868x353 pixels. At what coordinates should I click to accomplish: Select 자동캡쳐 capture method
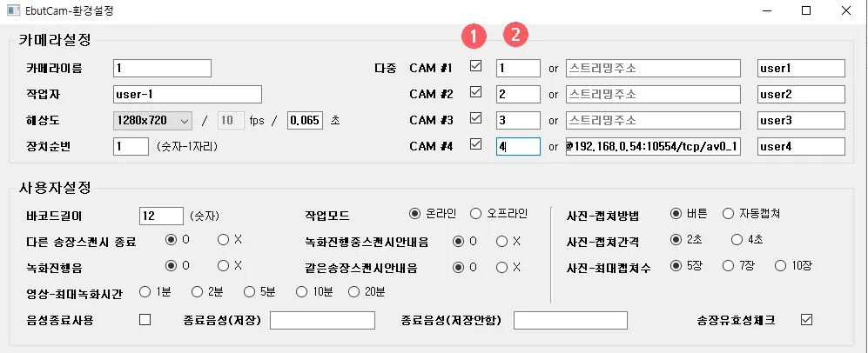pyautogui.click(x=729, y=214)
